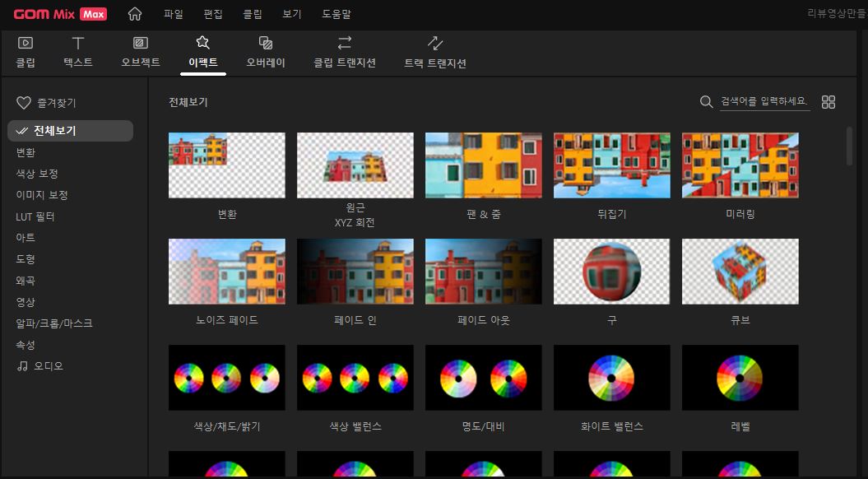The image size is (868, 479).
Task: Choose the 뒤집기 effect thumbnail
Action: (611, 165)
